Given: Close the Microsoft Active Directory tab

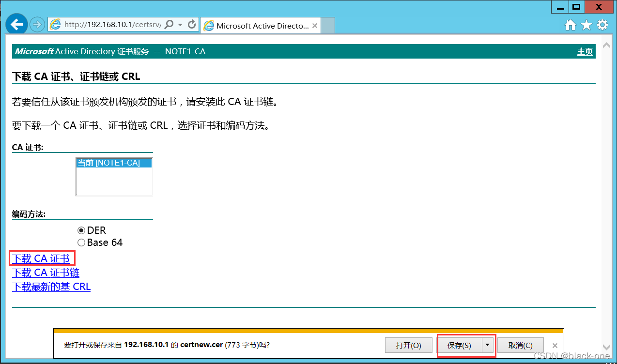Looking at the screenshot, I should point(315,26).
